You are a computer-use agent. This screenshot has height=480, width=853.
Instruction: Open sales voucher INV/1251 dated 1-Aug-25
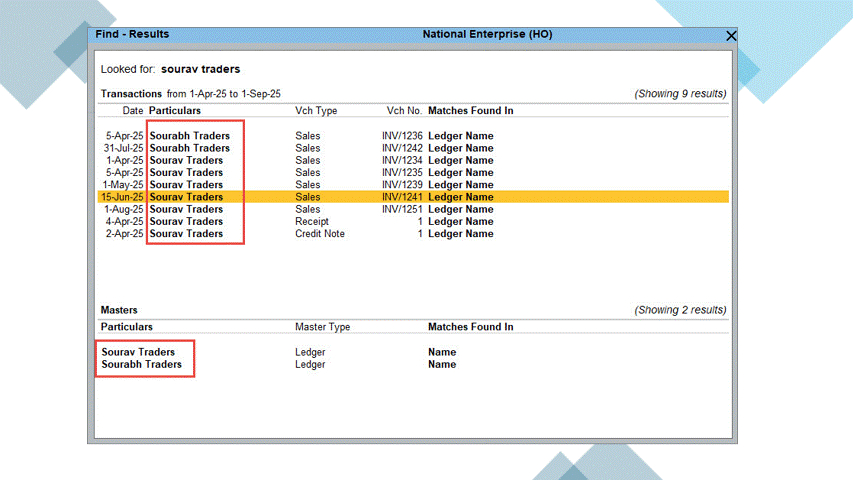pyautogui.click(x=186, y=209)
